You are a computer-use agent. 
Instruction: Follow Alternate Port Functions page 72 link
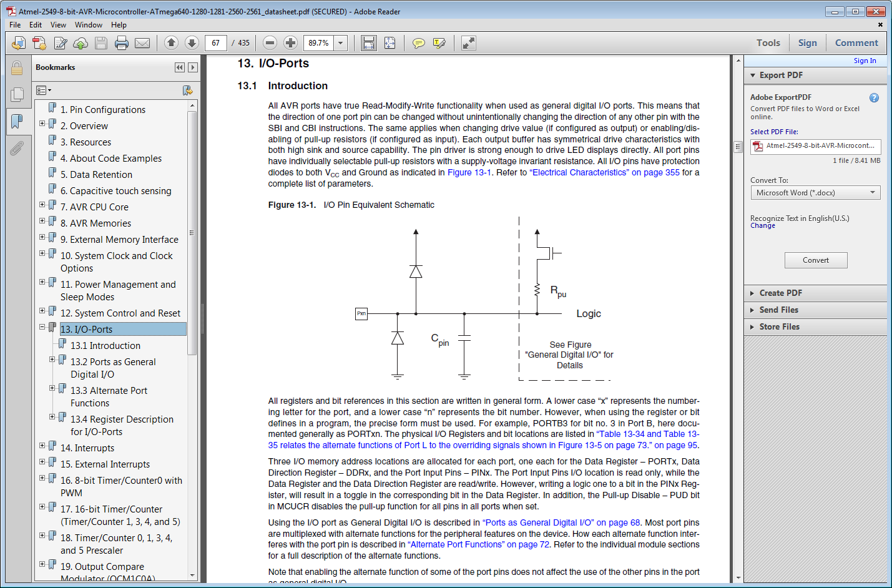click(x=479, y=545)
